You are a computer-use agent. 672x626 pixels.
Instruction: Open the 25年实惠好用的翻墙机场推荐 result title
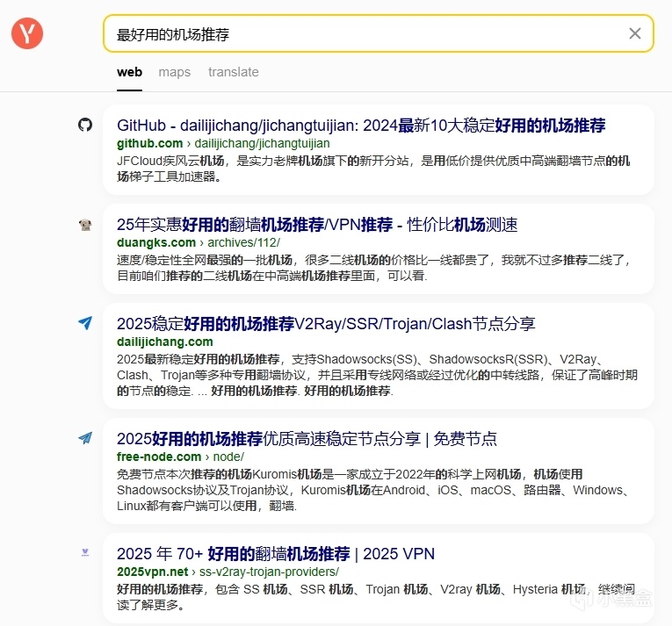[317, 225]
